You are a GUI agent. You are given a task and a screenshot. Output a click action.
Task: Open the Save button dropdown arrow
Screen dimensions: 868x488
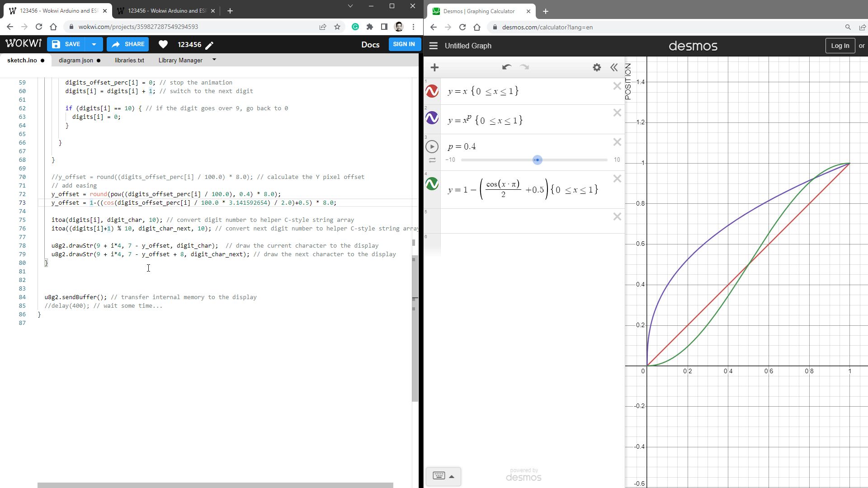94,44
